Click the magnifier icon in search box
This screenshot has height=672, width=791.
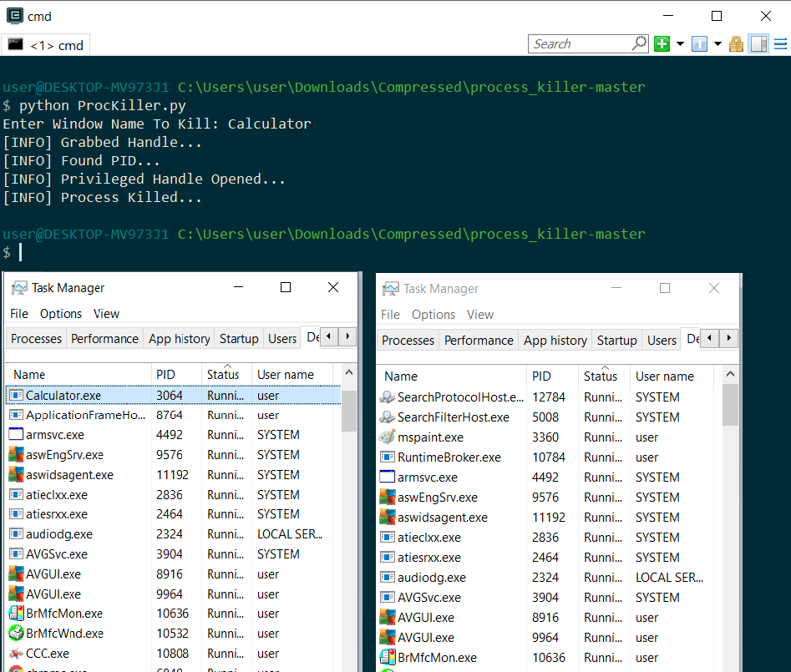(639, 43)
